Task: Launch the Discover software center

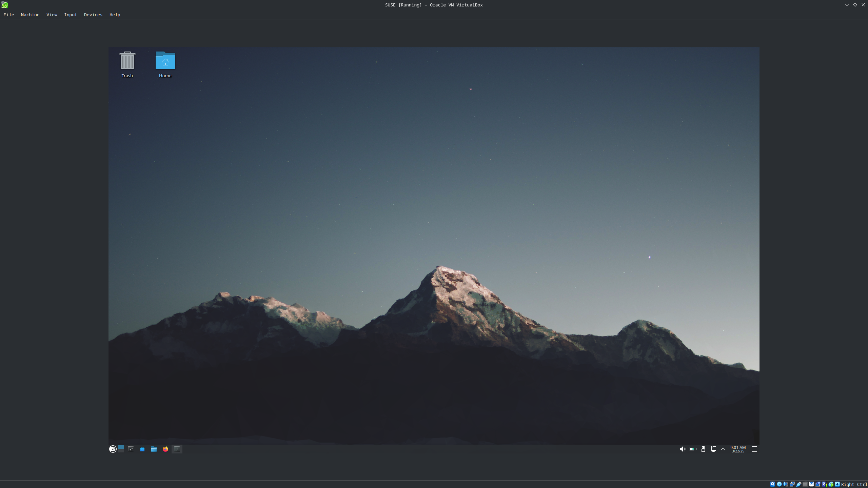Action: pyautogui.click(x=142, y=449)
